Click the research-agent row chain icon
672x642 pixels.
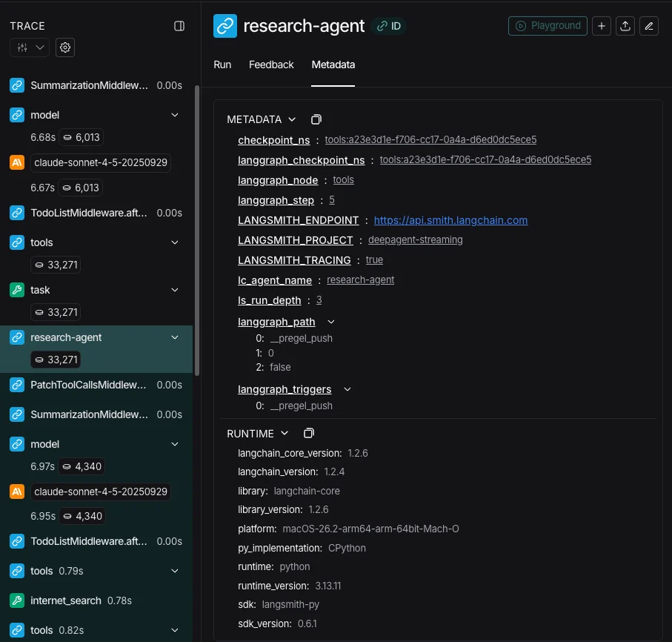[x=17, y=337]
